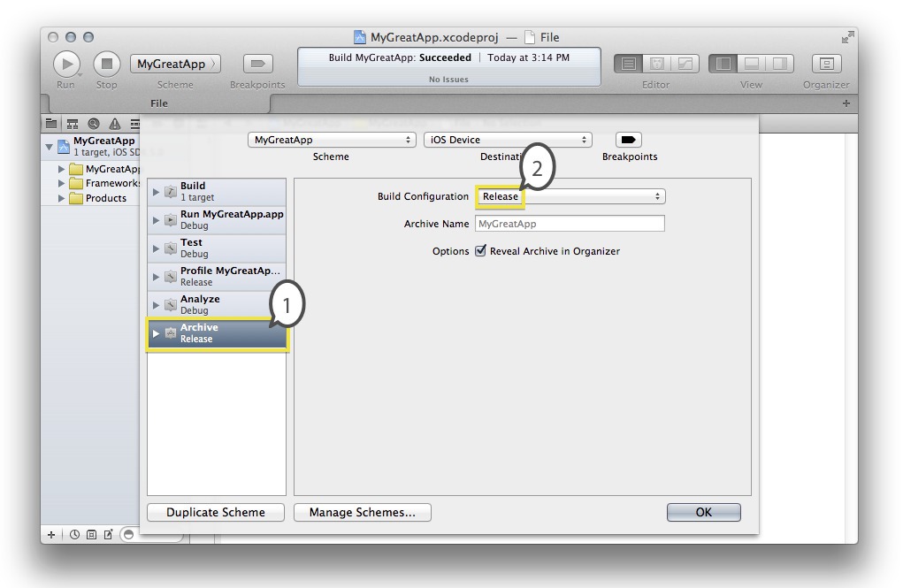Enter full screen with the corner arrows icon
The height and width of the screenshot is (588, 903).
[847, 37]
